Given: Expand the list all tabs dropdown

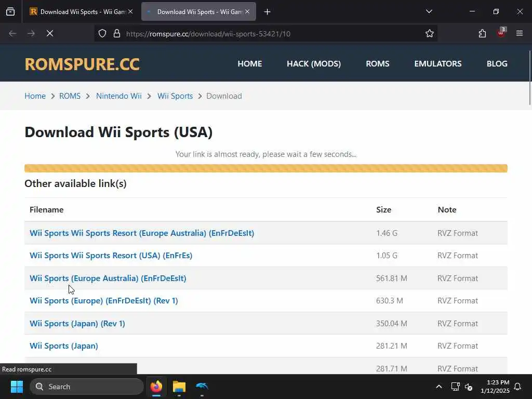Looking at the screenshot, I should [429, 11].
